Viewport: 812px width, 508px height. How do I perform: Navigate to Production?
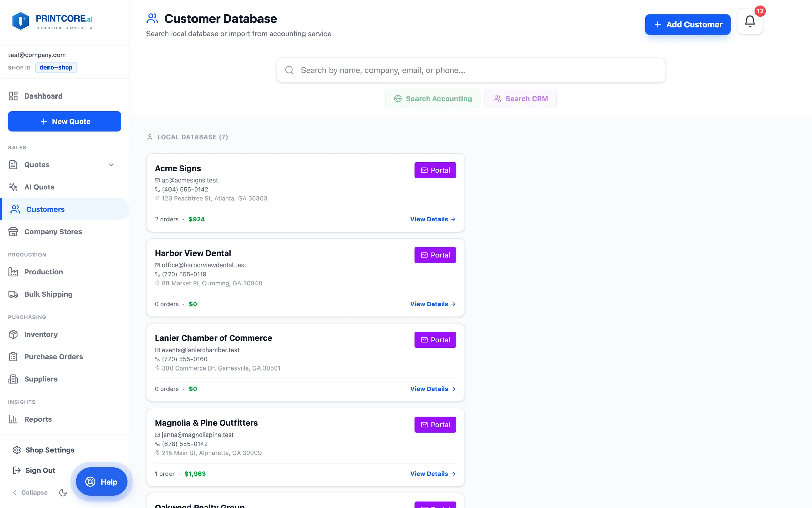click(65, 272)
